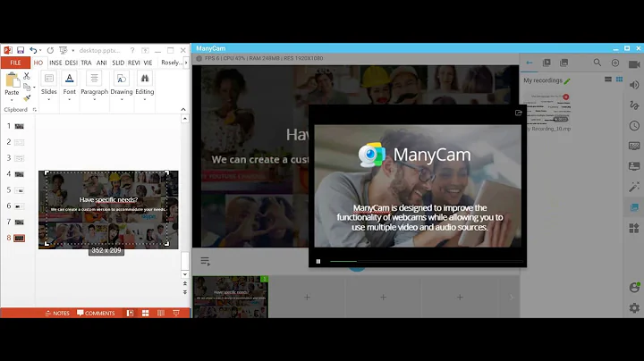Select slide 8 in the slide panel
This screenshot has width=644, height=361.
[20, 238]
